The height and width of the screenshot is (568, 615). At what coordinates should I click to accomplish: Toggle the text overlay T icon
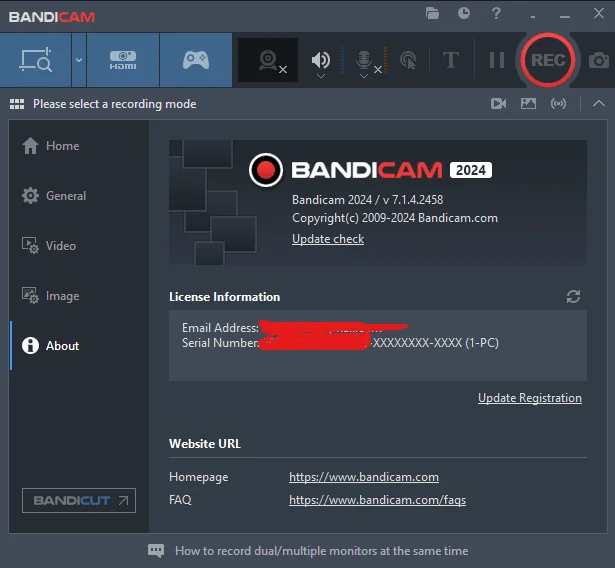click(451, 60)
